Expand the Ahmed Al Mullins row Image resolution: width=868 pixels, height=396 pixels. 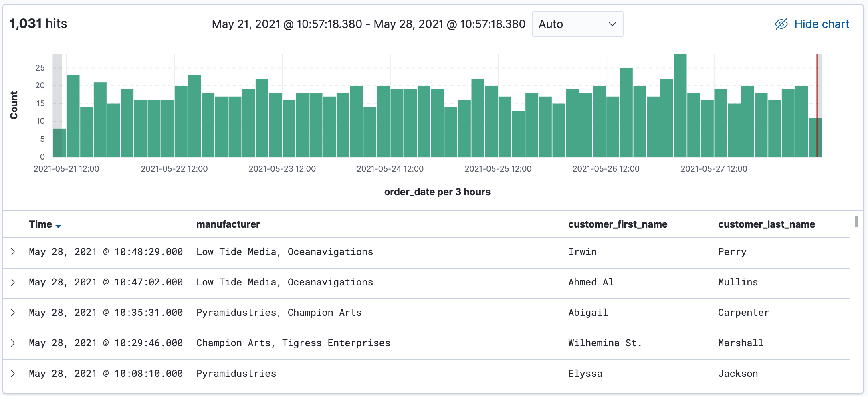pyautogui.click(x=13, y=282)
